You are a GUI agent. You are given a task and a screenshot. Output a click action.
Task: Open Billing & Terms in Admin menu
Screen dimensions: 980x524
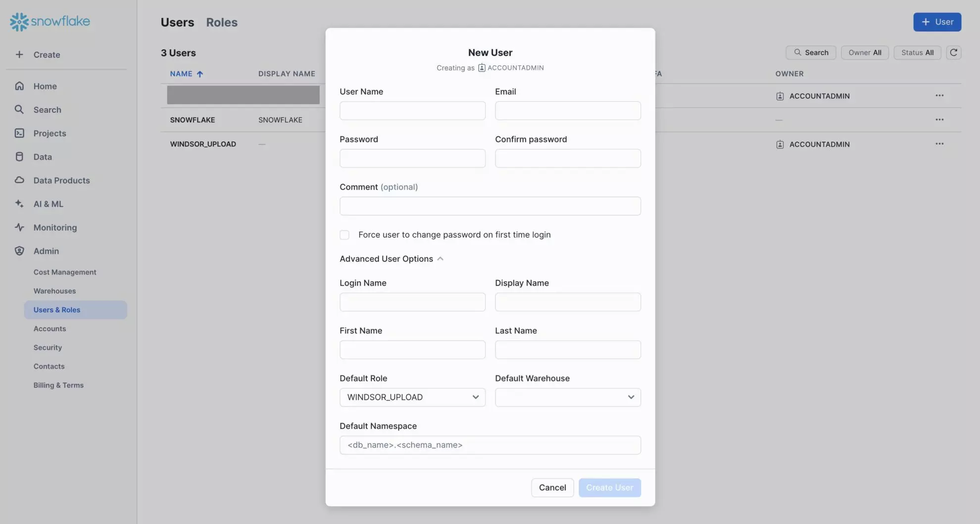(x=58, y=385)
